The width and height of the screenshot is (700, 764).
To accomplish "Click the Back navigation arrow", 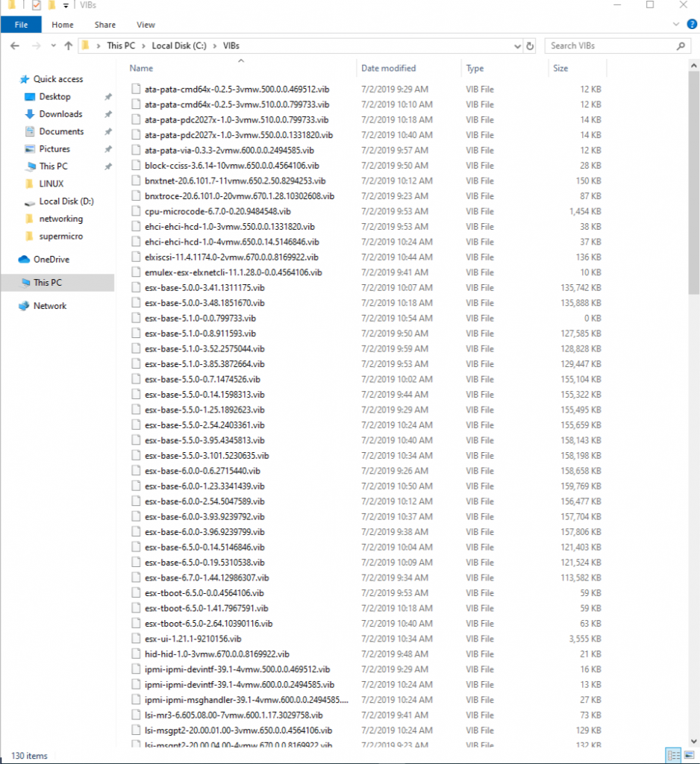I will (x=14, y=46).
